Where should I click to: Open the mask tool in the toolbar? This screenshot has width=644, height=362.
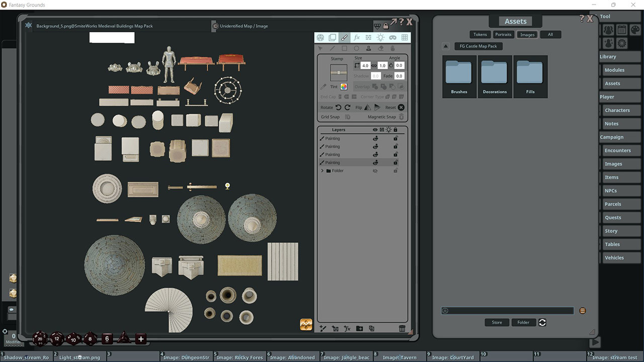tap(393, 37)
